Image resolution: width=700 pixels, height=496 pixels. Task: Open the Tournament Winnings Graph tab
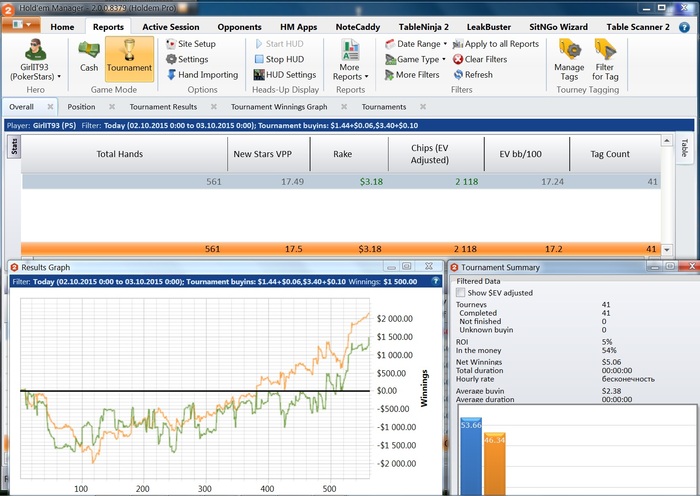[279, 107]
